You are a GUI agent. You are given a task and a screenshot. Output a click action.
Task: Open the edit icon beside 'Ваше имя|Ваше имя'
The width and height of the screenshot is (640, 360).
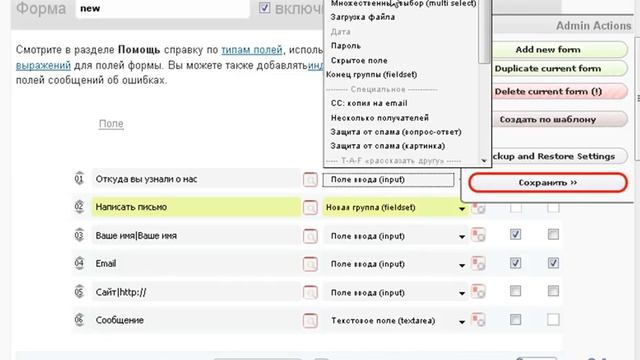tap(310, 236)
